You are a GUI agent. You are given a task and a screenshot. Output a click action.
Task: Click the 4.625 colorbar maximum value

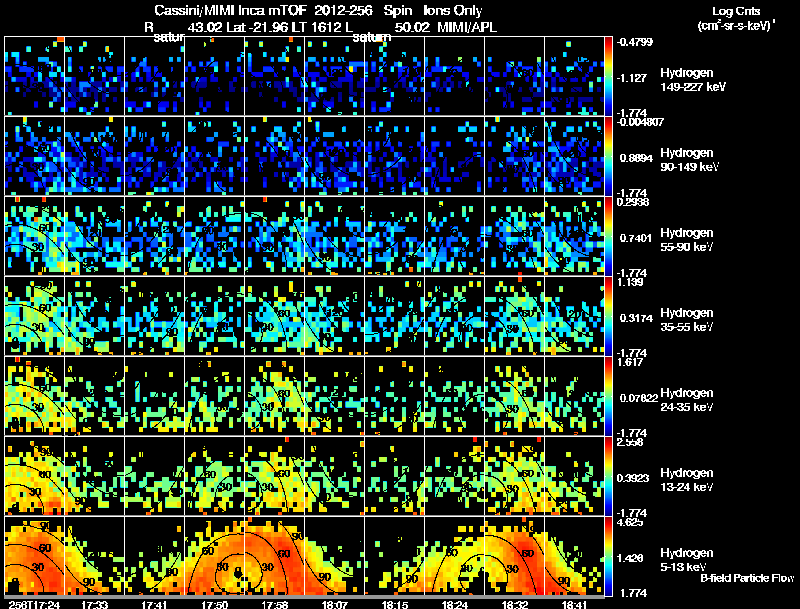[630, 522]
